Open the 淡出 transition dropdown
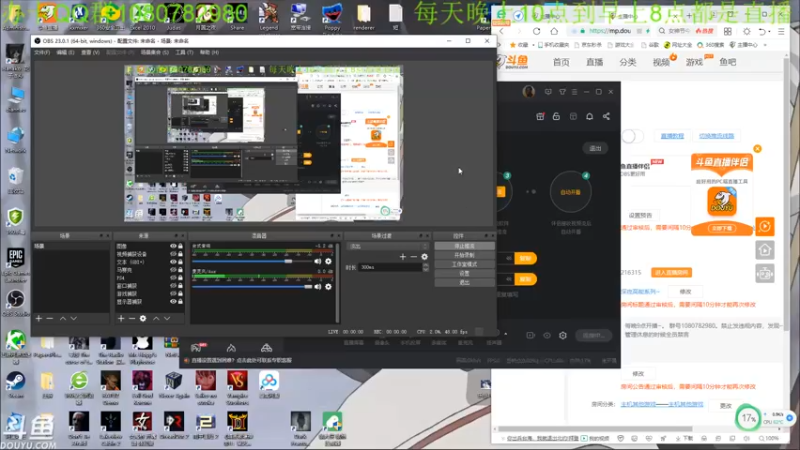Viewport: 800px width, 450px height. [x=388, y=246]
